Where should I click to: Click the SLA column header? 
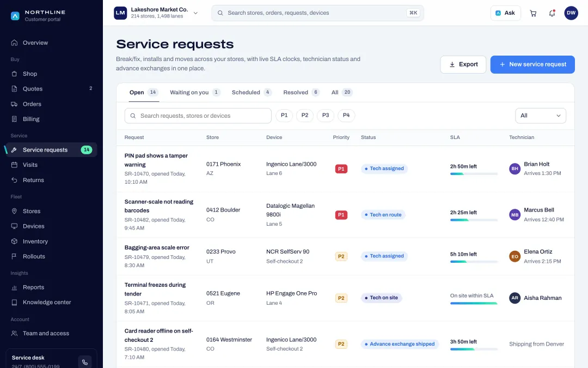pyautogui.click(x=455, y=137)
